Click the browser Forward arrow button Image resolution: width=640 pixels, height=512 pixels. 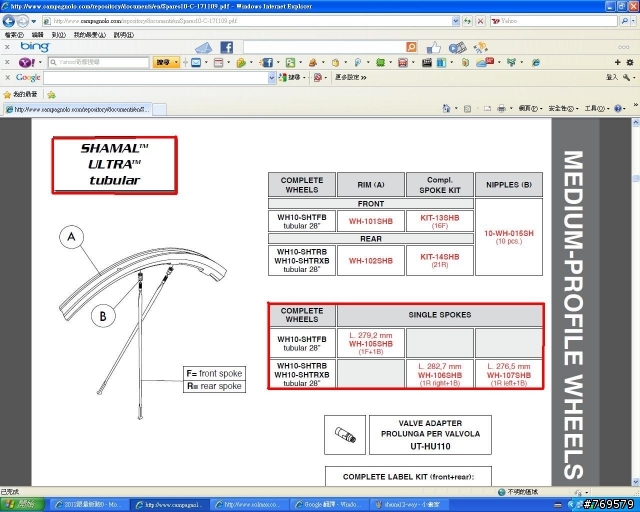[x=23, y=21]
